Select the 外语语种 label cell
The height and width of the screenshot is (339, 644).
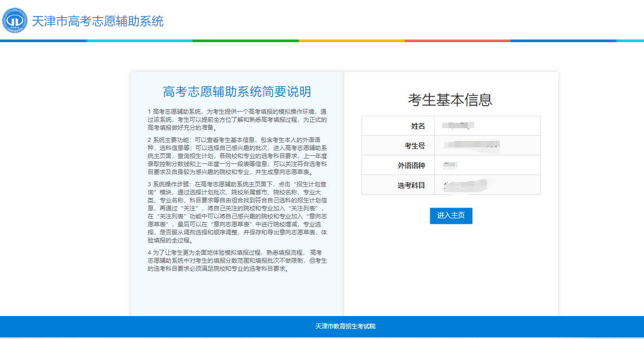coord(398,165)
